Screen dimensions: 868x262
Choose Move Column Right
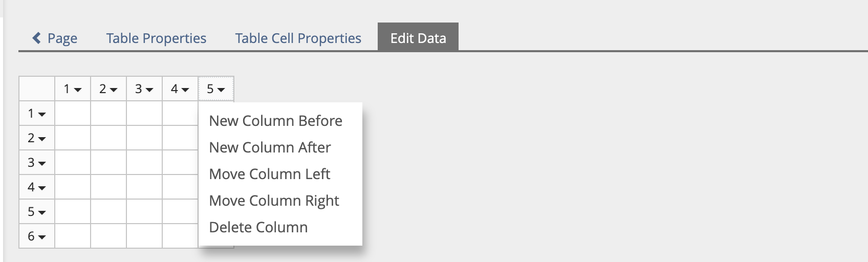[274, 201]
